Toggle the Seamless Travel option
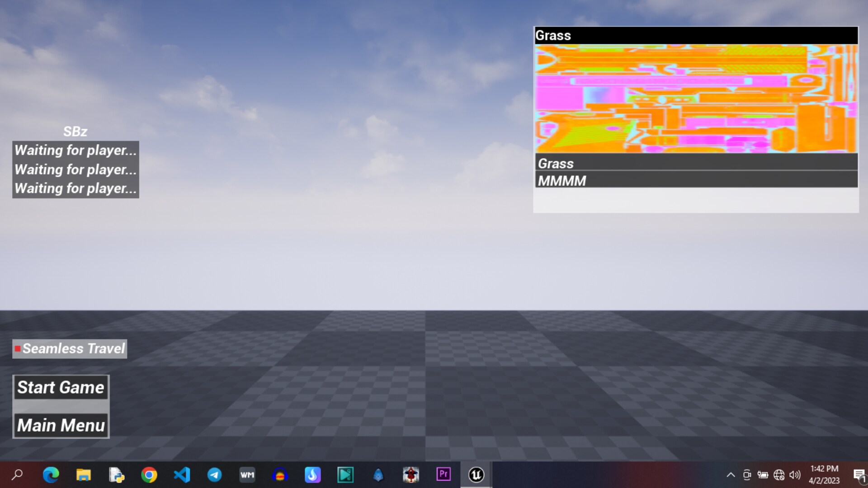 point(69,348)
